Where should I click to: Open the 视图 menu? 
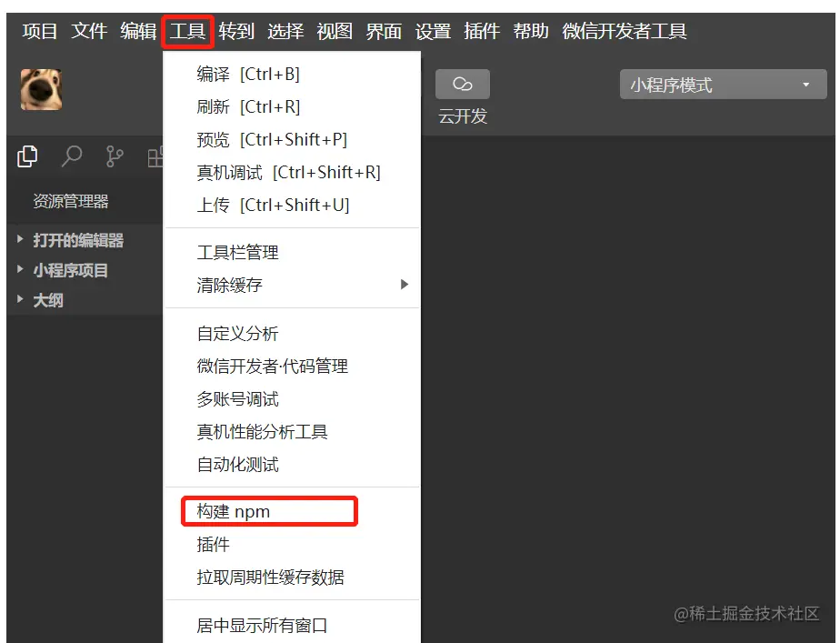(x=335, y=31)
